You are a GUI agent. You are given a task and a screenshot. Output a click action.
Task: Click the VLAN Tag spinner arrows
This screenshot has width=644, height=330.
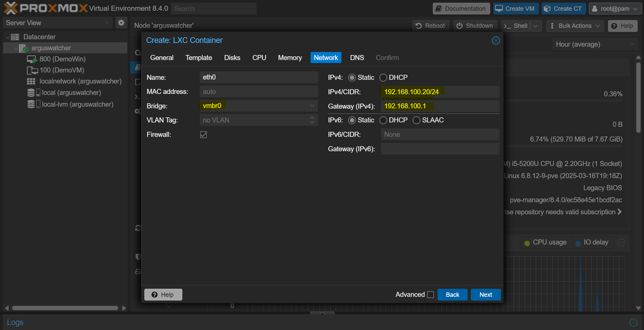312,120
